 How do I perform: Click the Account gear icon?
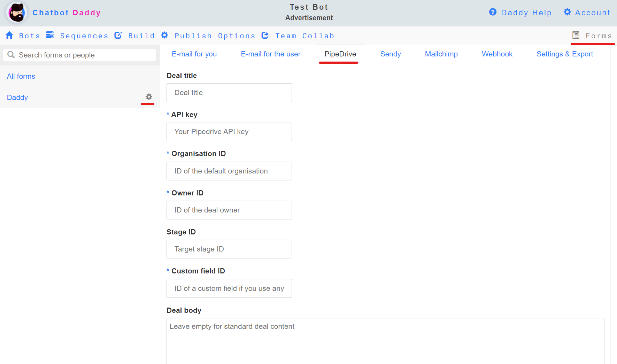point(567,12)
